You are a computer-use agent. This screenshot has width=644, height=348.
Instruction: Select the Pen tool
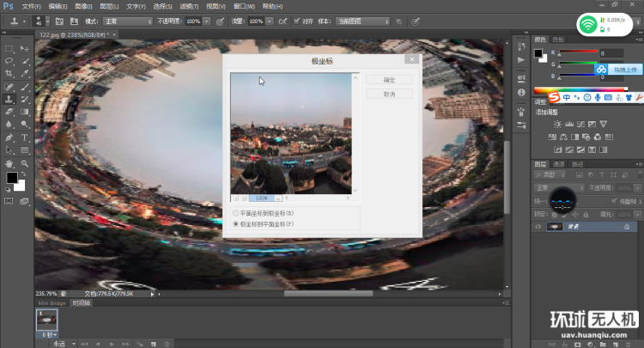tap(9, 137)
